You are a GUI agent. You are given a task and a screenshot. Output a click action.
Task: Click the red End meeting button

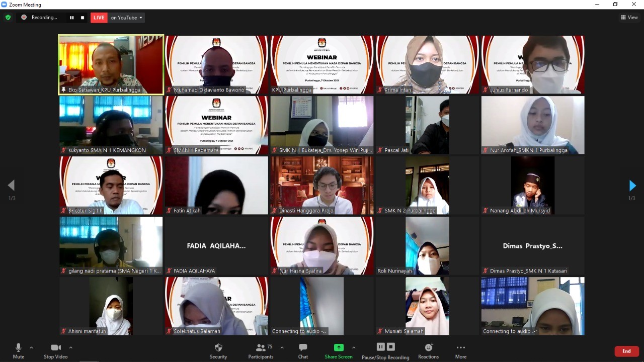tap(626, 351)
